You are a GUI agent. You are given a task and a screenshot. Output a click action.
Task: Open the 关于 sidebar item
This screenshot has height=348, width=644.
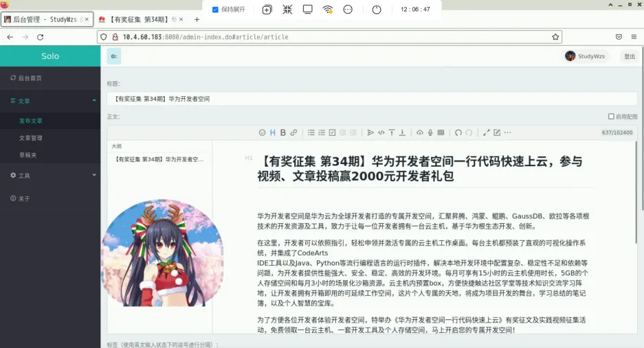click(x=50, y=198)
